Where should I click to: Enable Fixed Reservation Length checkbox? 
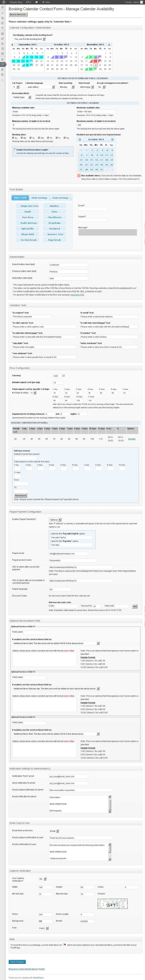(15, 149)
